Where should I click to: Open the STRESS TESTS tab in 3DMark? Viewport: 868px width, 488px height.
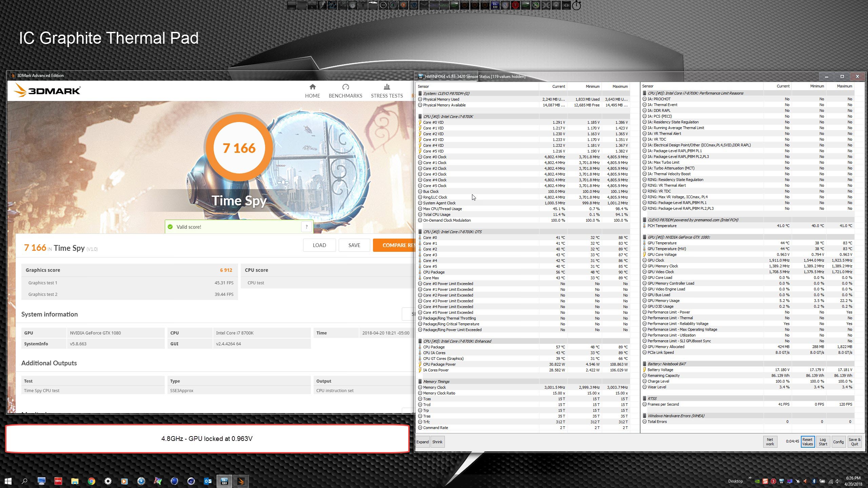click(x=387, y=91)
